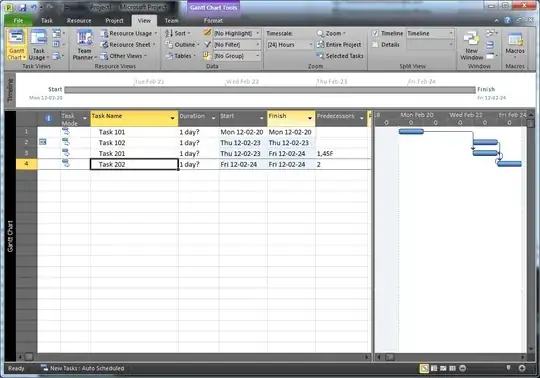Open the Timescale Hours dropdown

pyautogui.click(x=310, y=45)
